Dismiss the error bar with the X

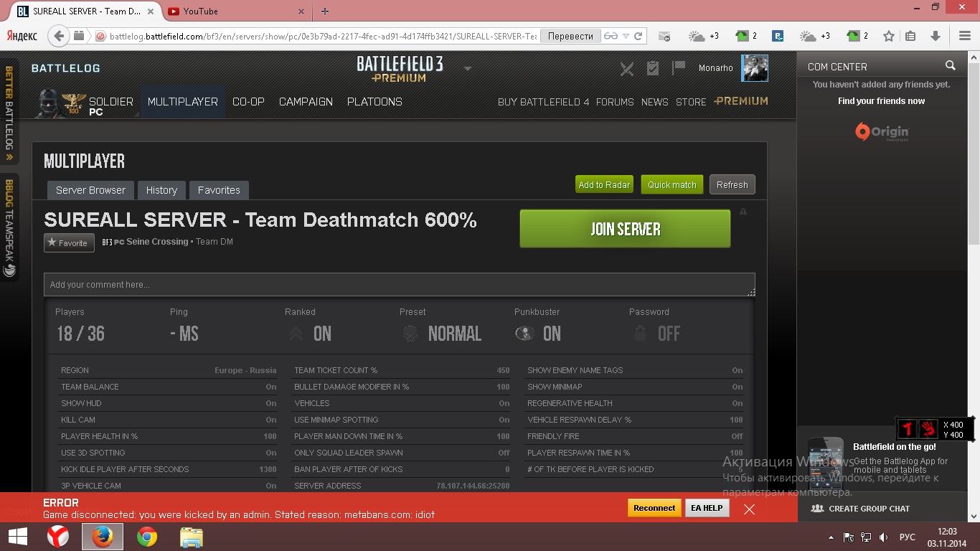pyautogui.click(x=749, y=509)
